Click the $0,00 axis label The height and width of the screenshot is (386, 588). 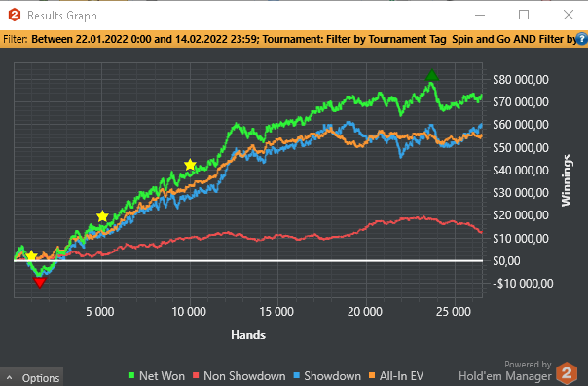click(506, 261)
